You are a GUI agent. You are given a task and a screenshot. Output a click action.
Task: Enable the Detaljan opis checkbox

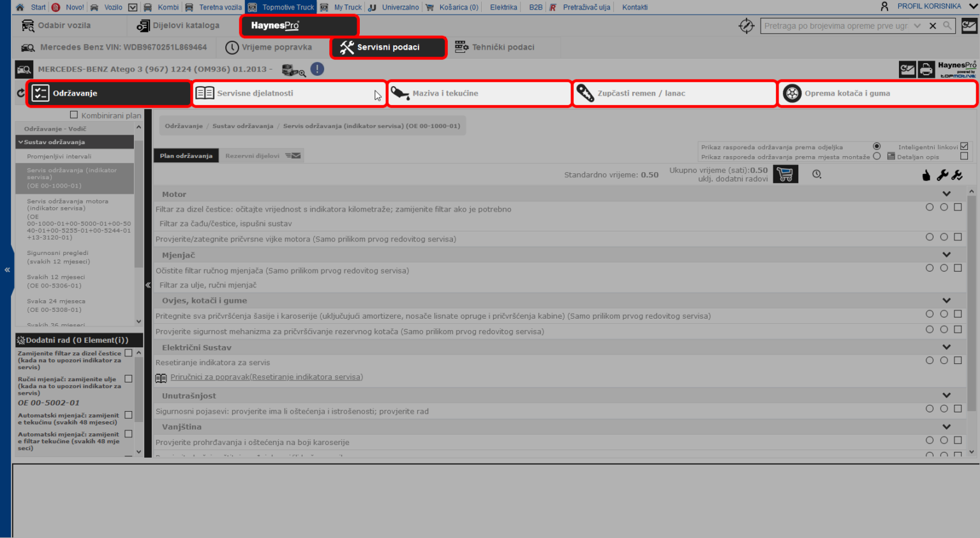964,156
